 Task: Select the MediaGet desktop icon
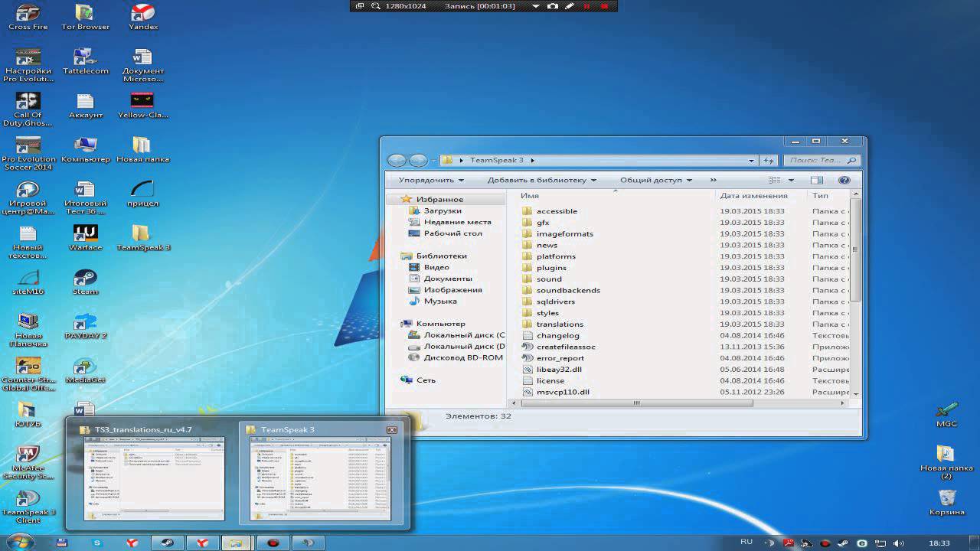point(85,370)
